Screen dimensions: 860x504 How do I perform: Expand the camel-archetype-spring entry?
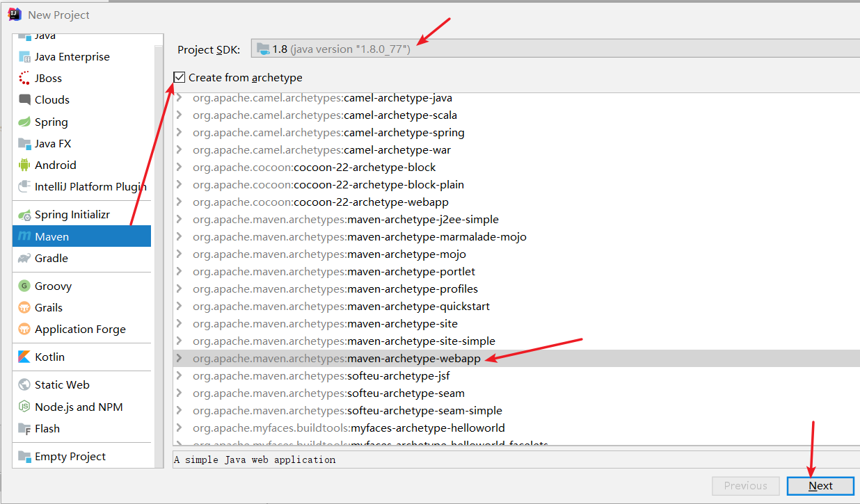pyautogui.click(x=180, y=133)
